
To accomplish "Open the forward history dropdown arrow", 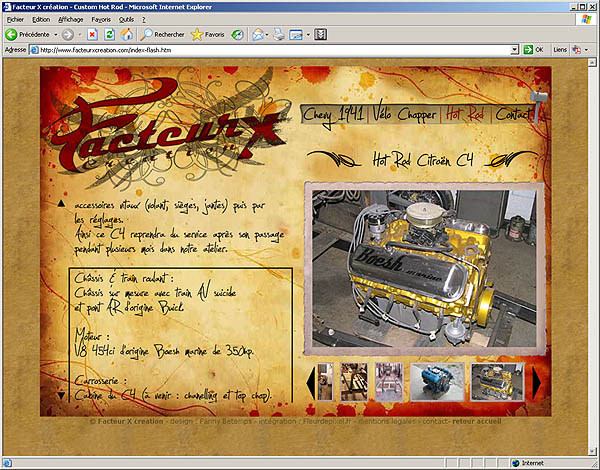I will click(80, 35).
